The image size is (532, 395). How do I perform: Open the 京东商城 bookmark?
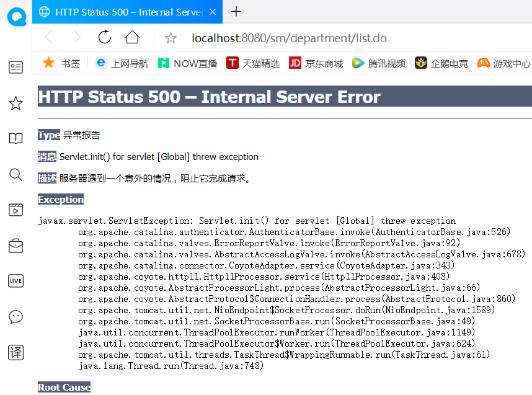(316, 63)
